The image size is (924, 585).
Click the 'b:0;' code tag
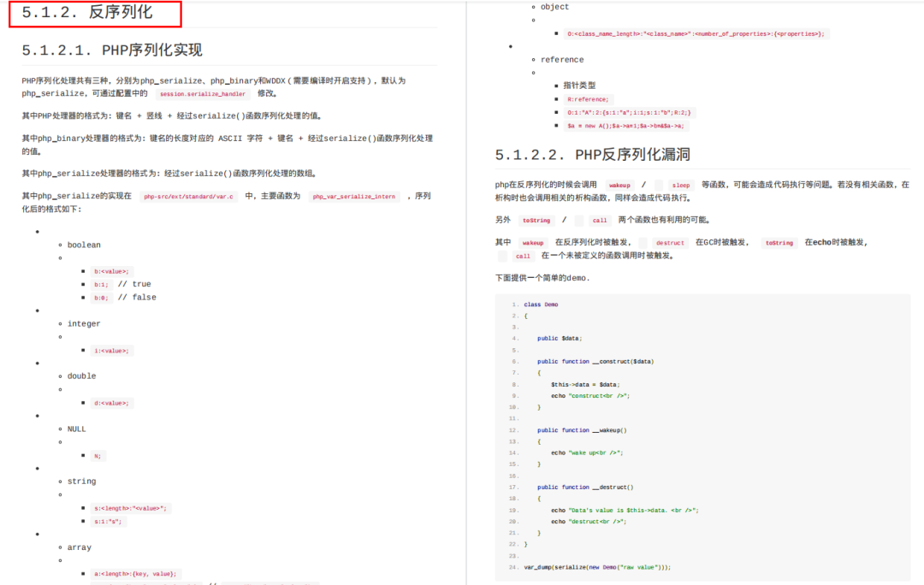pyautogui.click(x=101, y=298)
